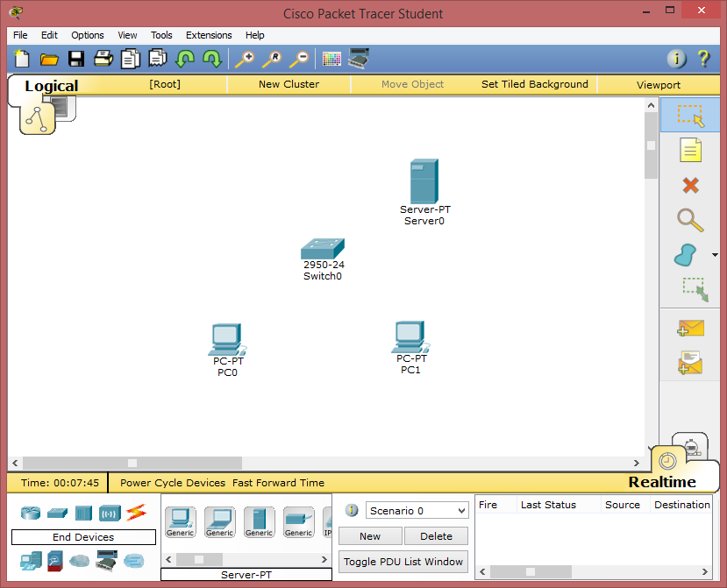Click the Toggle PDU List Window button
Viewport: 727px width, 588px height.
[x=403, y=562]
